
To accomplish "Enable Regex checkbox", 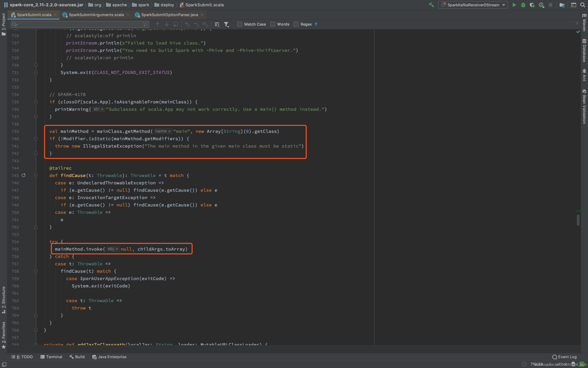I will (x=296, y=24).
